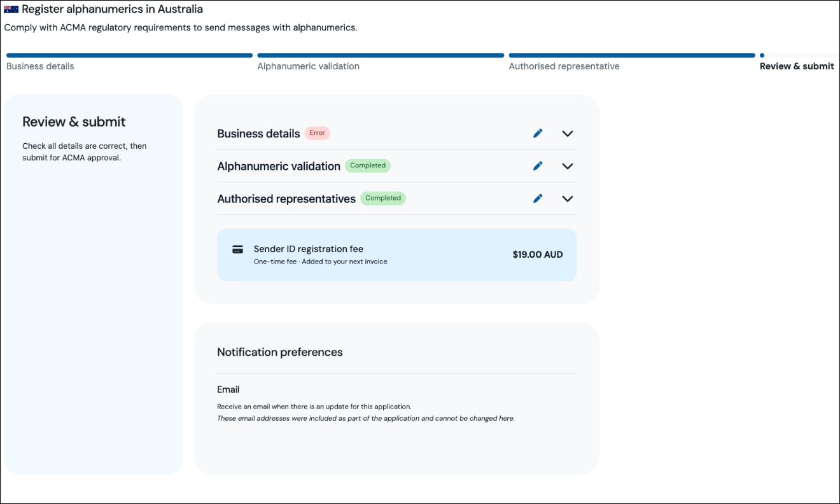Click the Authorised representative progress bar
The image size is (840, 504).
632,55
